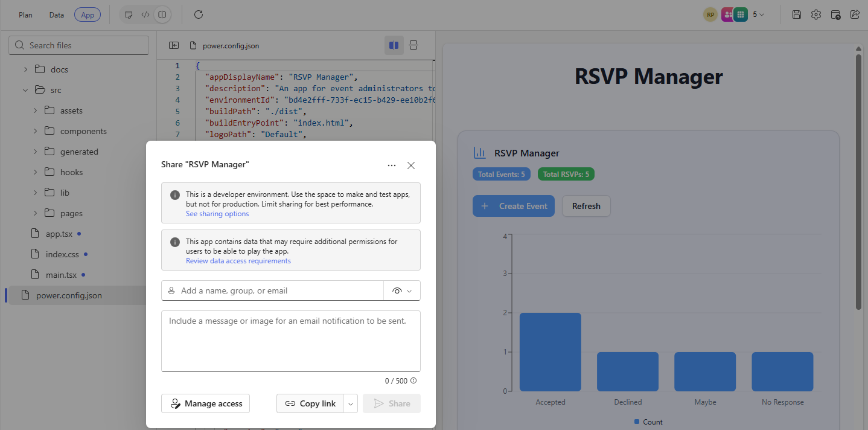Open more options ellipsis in share dialog
This screenshot has width=868, height=430.
[392, 165]
